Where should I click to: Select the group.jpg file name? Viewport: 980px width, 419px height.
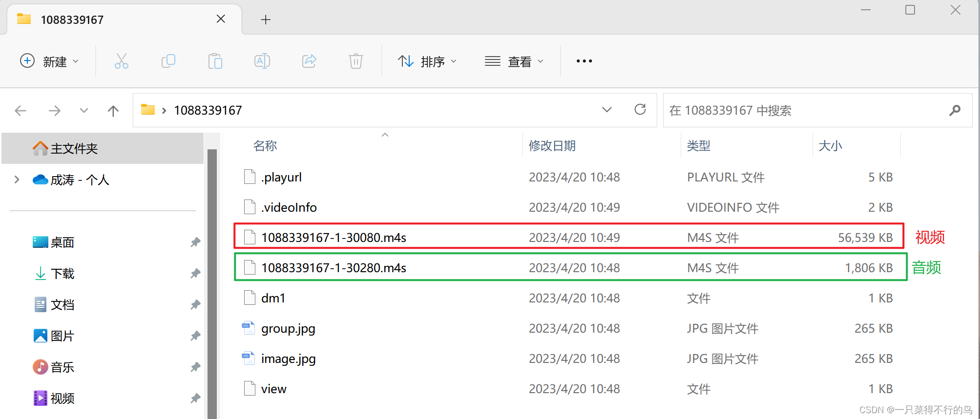288,329
